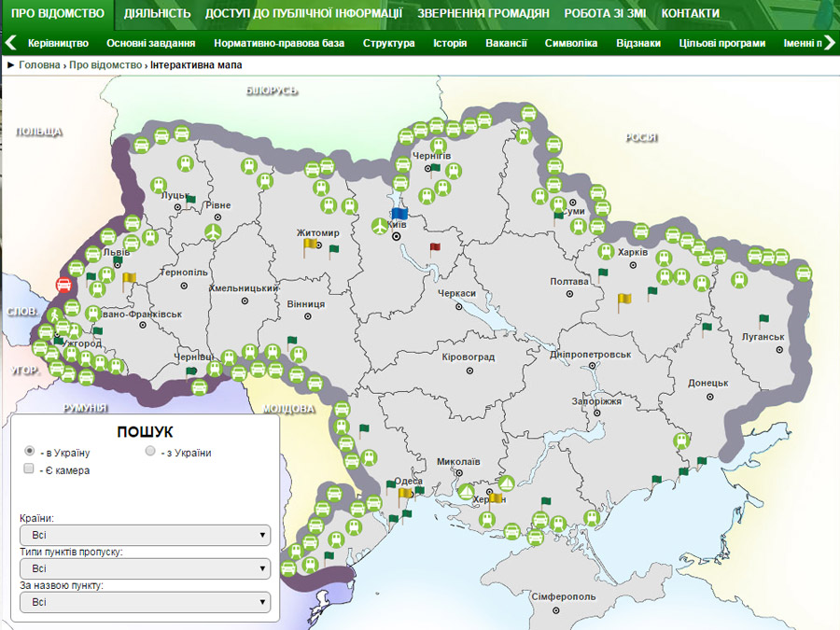Click the yellow flag near Житомир

[x=310, y=246]
